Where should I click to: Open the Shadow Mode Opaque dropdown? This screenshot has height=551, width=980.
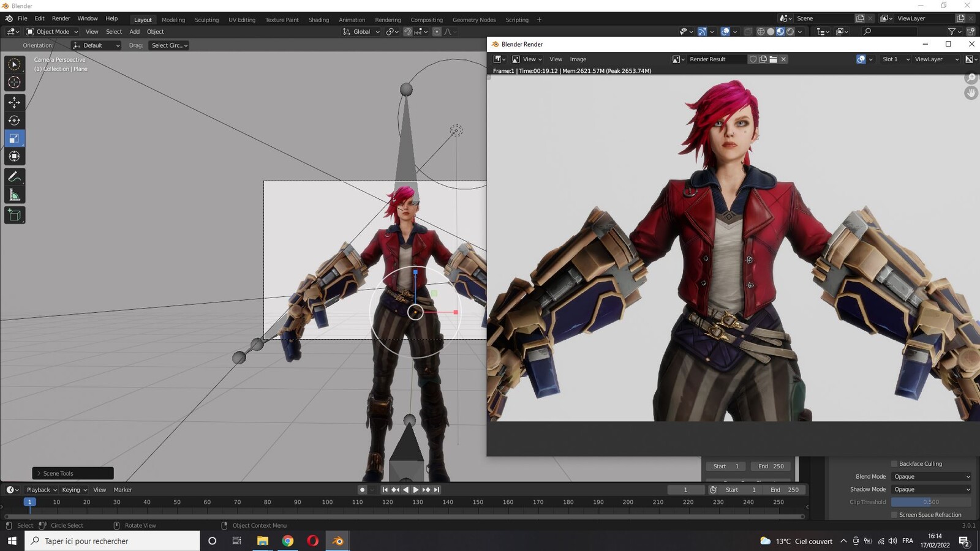coord(931,490)
